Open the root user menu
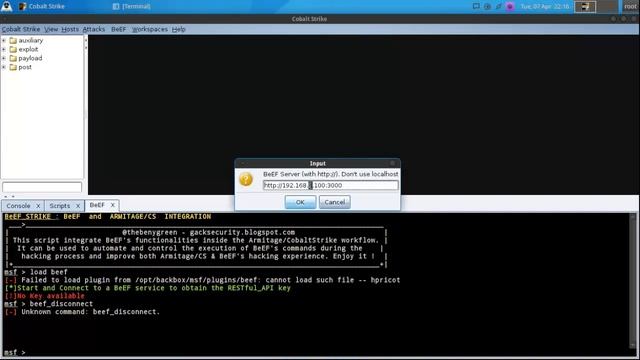 (x=631, y=7)
